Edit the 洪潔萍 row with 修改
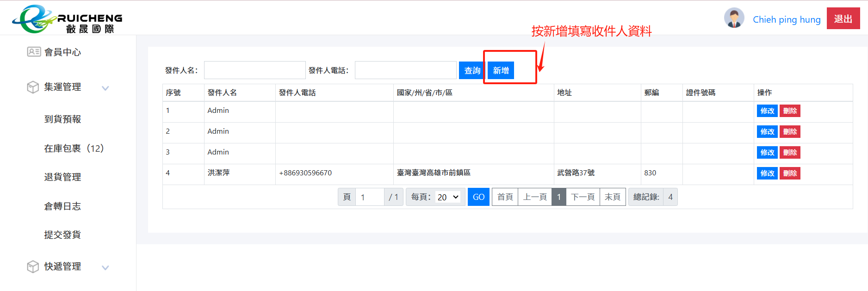 767,173
